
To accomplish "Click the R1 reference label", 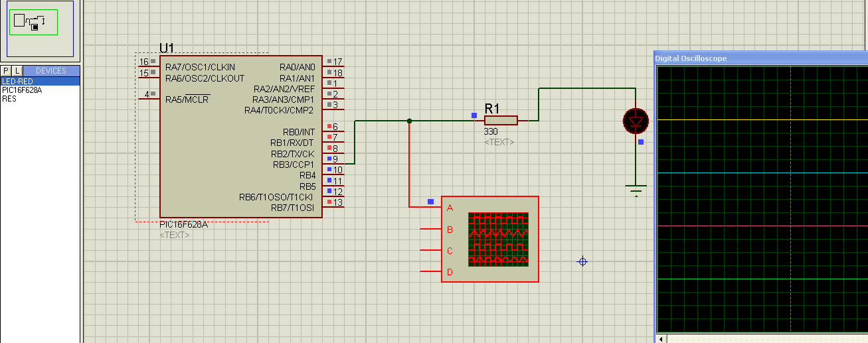I will 492,108.
